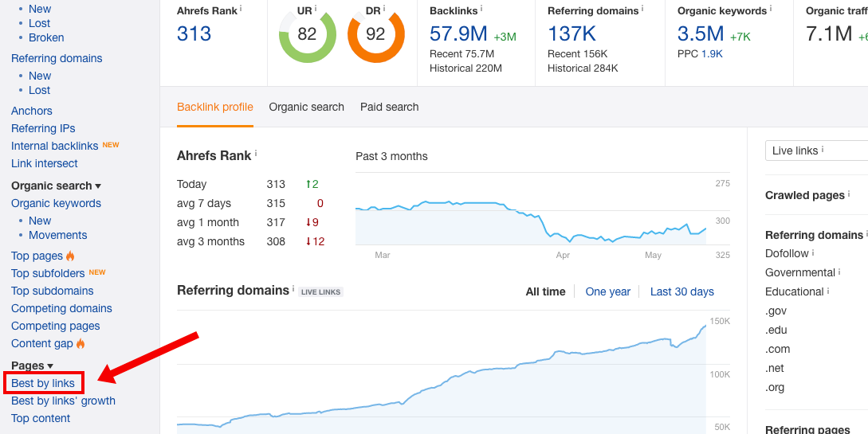Click the info icon beside Ahrefs Rank metric header
Screen dimensions: 868x434
pos(242,9)
